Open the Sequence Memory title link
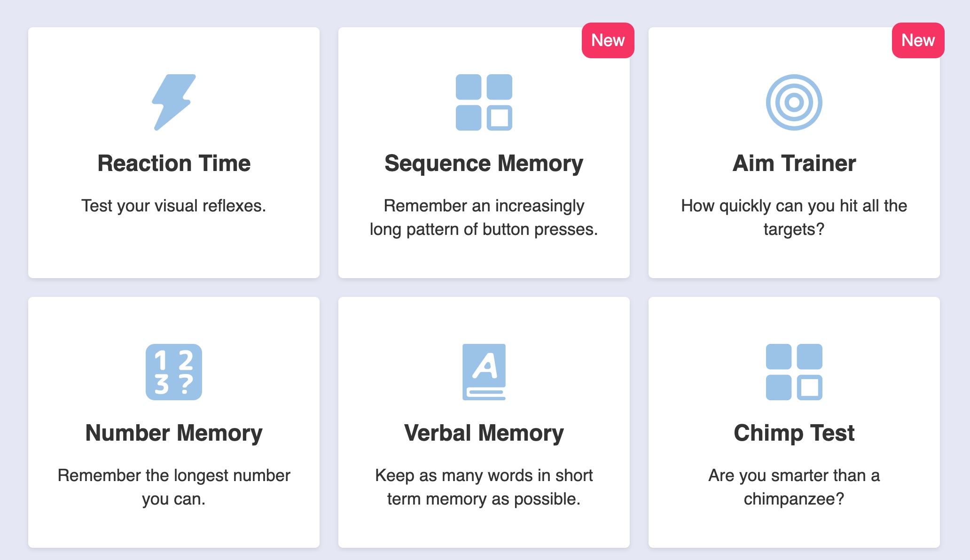Image resolution: width=970 pixels, height=560 pixels. pyautogui.click(x=484, y=163)
